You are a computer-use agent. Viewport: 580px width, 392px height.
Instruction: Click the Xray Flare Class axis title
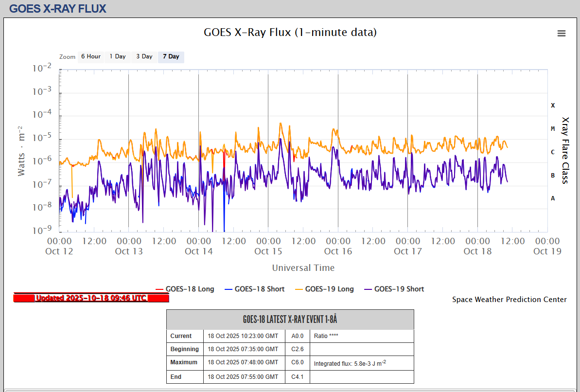pos(565,150)
